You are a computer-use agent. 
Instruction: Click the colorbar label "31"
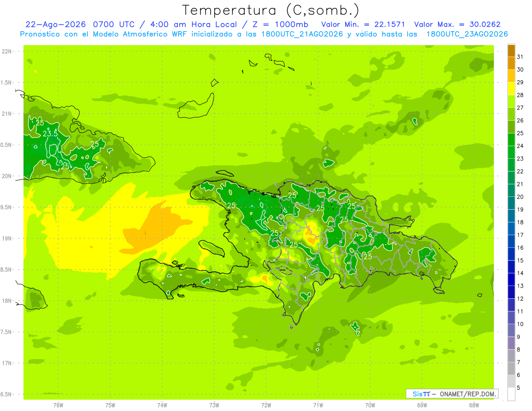520,57
